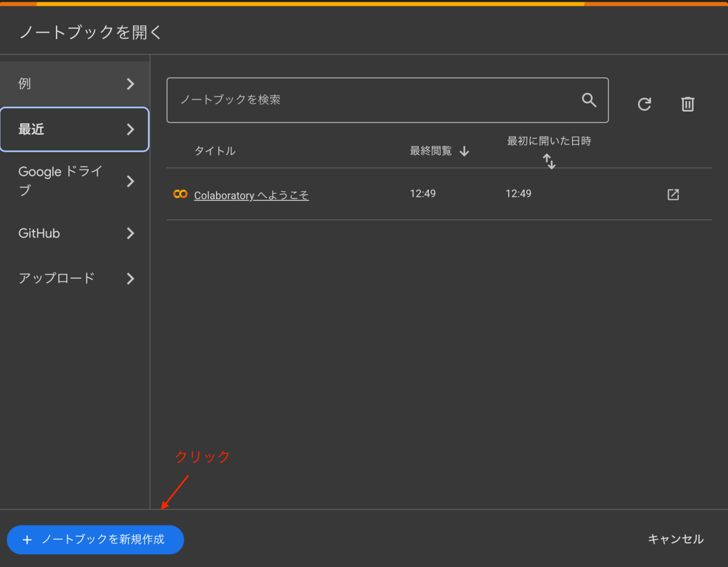Screen dimensions: 728x567
Task: Click the search magnifier icon
Action: 589,100
